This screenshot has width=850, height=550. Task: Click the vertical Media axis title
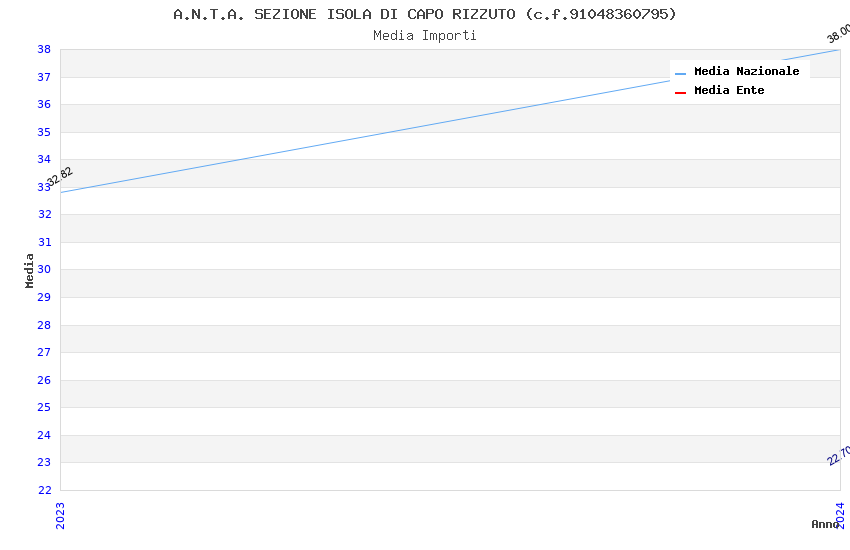(x=29, y=270)
